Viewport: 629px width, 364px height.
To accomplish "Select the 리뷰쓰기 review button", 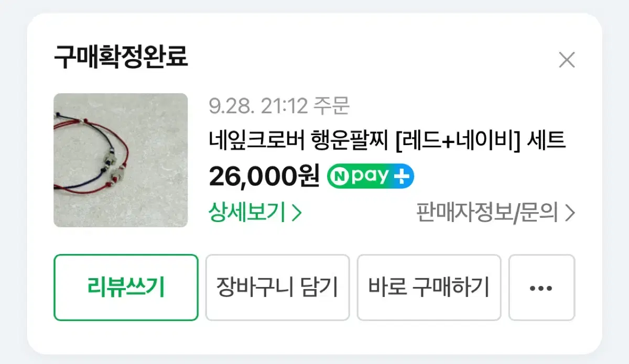I will (126, 288).
